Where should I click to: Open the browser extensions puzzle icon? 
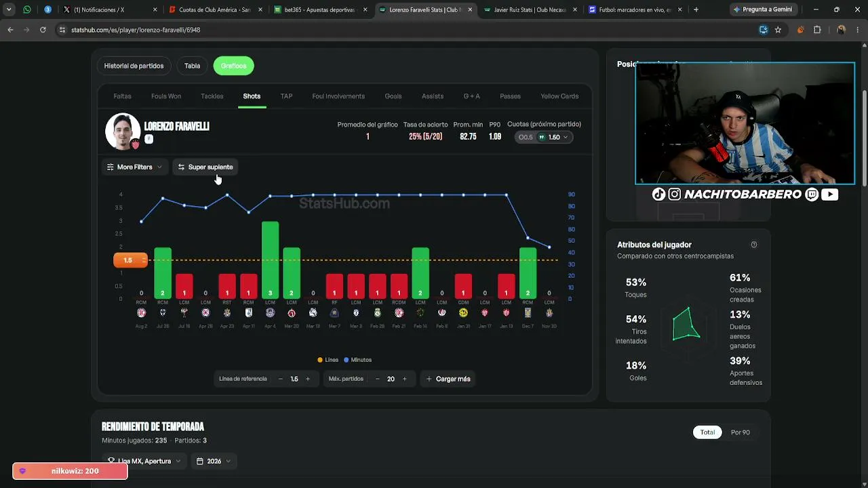point(817,30)
